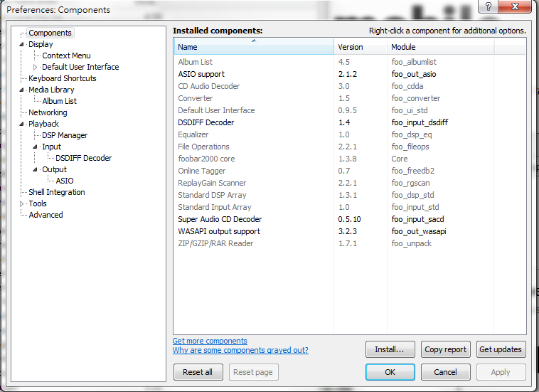Select the Super Audio CD Decoder row
539x392 pixels.
click(350, 219)
